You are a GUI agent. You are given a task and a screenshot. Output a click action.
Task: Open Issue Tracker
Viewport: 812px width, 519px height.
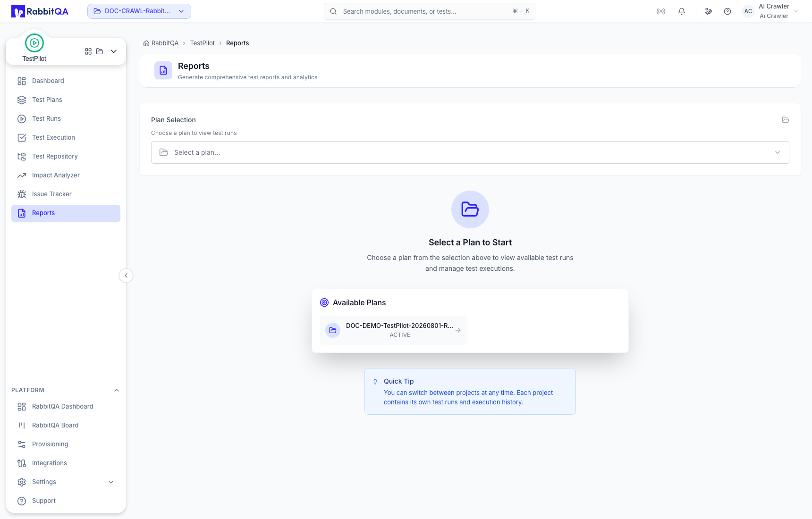66,194
